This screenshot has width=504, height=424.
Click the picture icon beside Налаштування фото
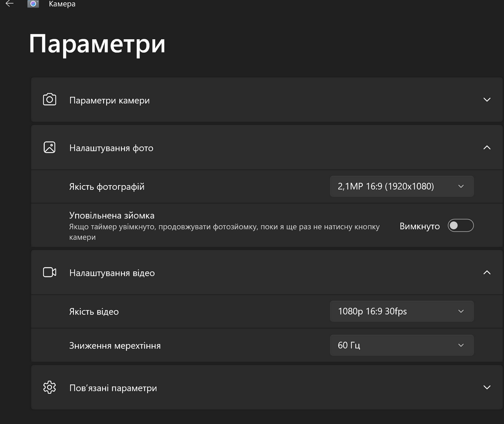[50, 147]
